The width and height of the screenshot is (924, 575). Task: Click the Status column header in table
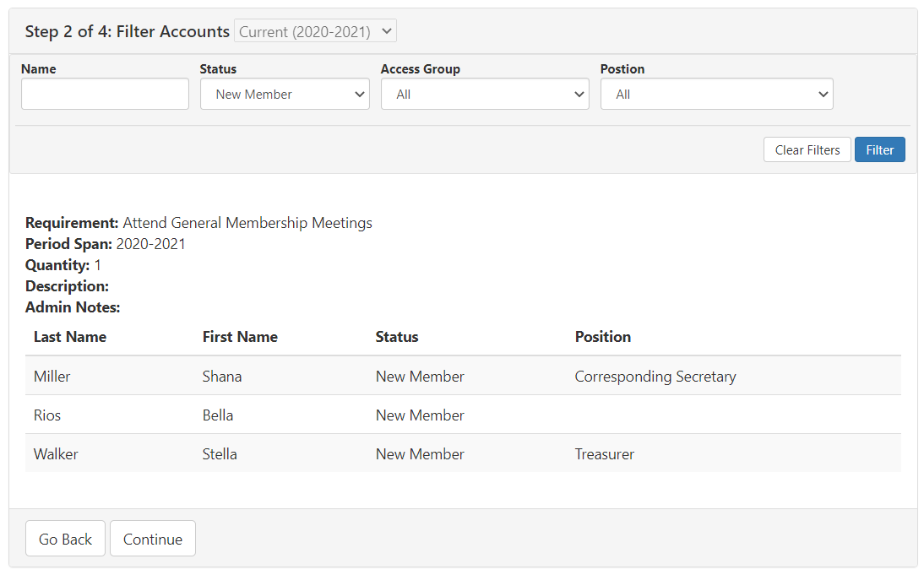397,337
